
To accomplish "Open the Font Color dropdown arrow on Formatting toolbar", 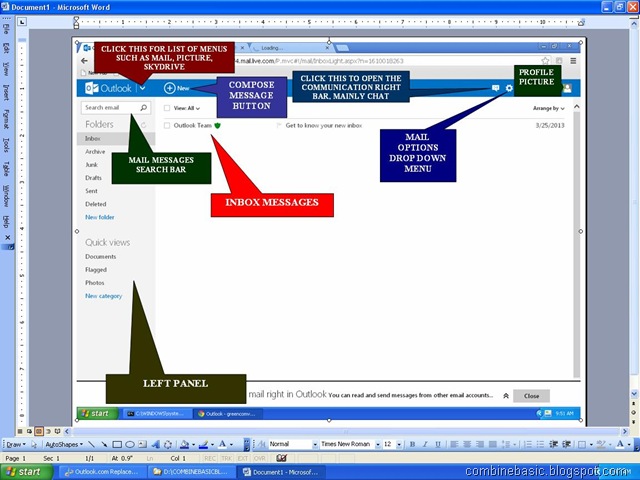I will click(629, 444).
